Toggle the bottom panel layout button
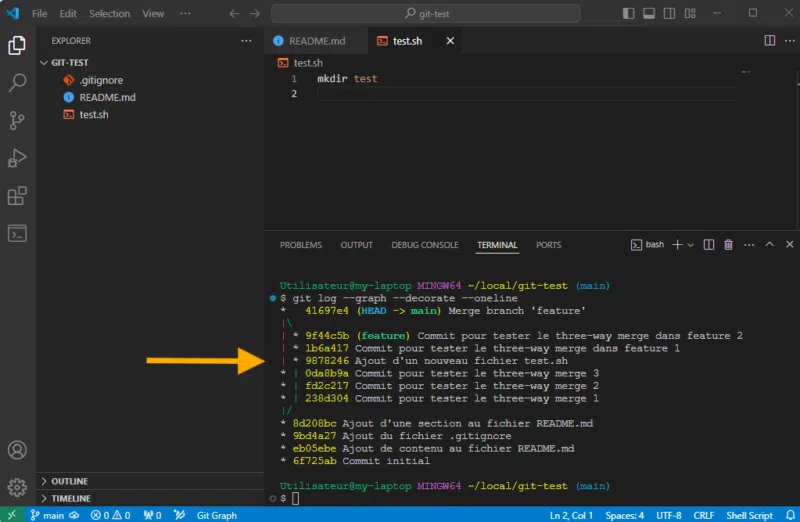 click(648, 14)
